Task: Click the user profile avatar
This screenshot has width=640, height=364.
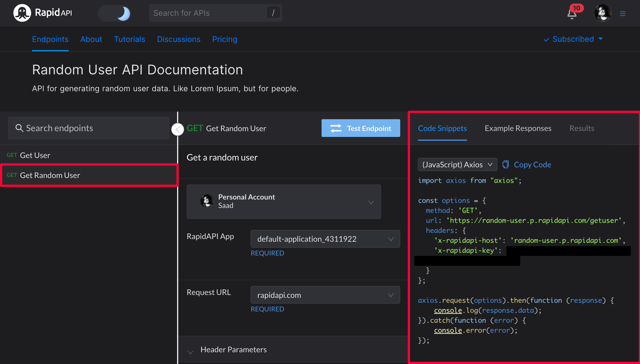Action: click(603, 13)
